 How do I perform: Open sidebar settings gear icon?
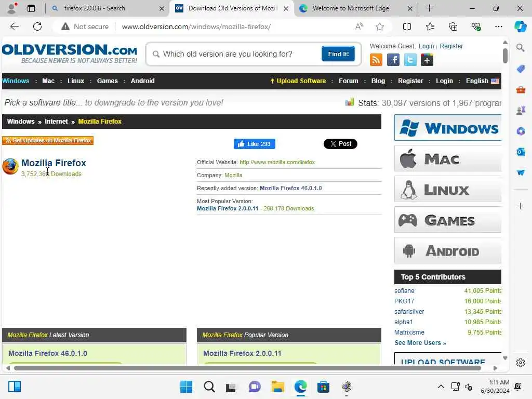click(521, 363)
